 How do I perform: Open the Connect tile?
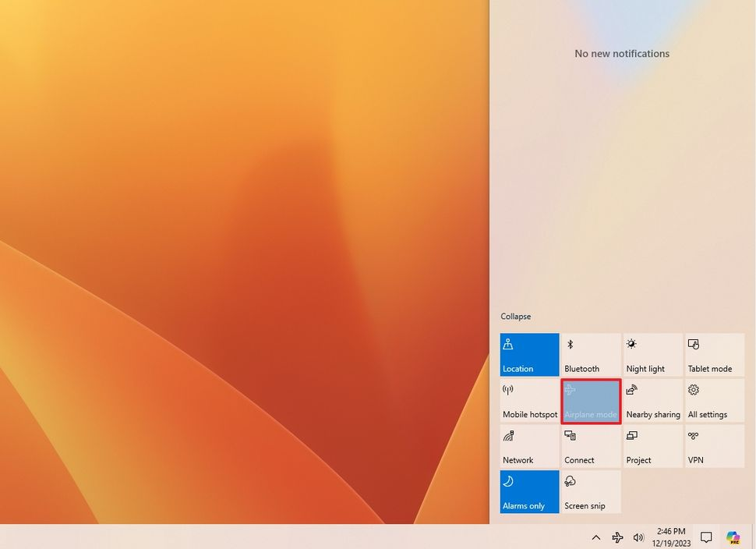point(591,446)
